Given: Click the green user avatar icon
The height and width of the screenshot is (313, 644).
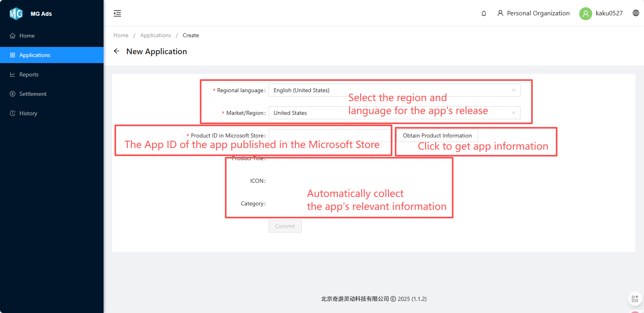Looking at the screenshot, I should [585, 13].
